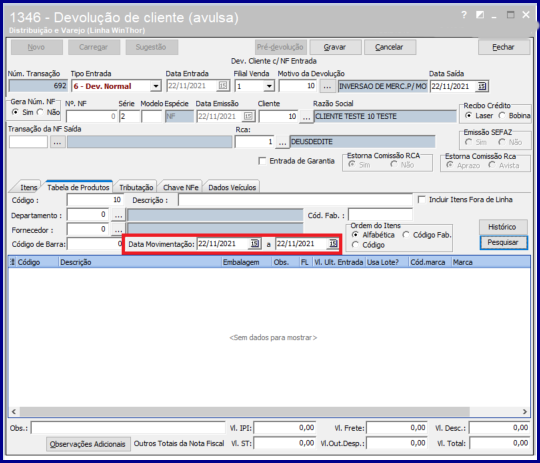
Task: Sort by Descrição column header
Action: pyautogui.click(x=140, y=262)
